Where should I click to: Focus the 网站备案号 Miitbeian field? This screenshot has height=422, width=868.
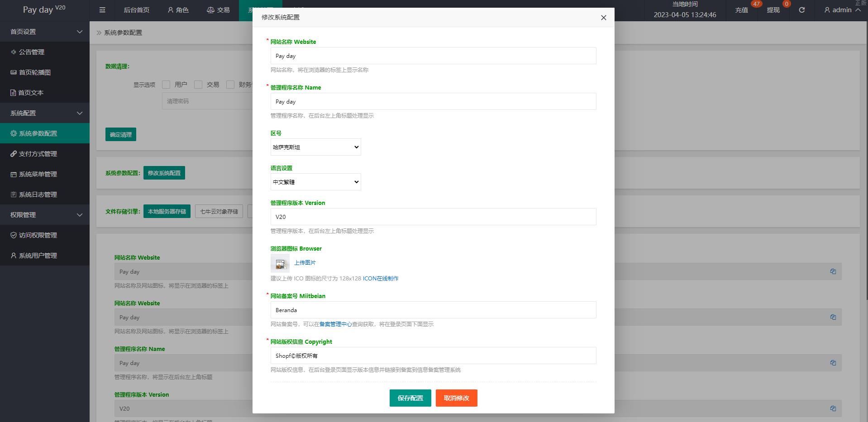coord(434,310)
